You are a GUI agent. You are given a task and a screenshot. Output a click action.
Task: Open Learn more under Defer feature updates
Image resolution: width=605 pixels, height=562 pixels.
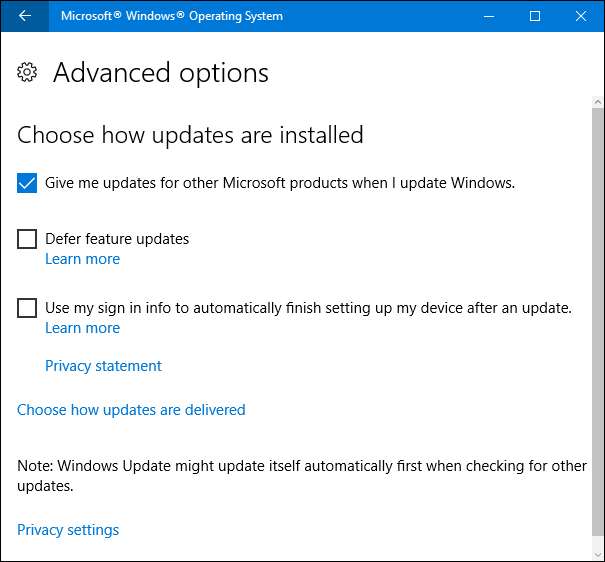[82, 259]
